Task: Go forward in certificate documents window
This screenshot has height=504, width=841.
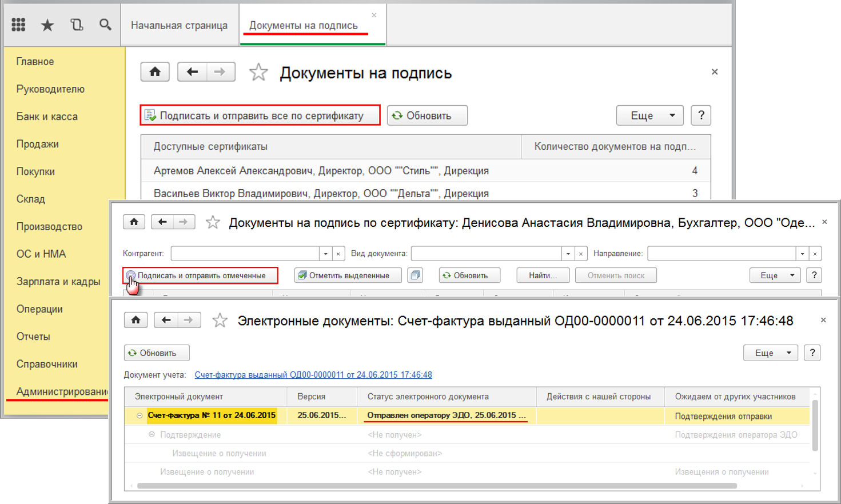Action: pos(184,222)
